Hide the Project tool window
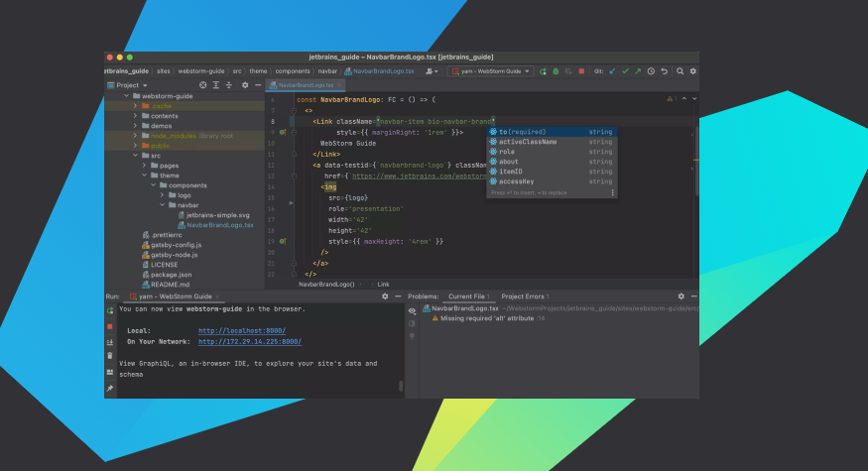This screenshot has height=471, width=868. click(x=258, y=85)
